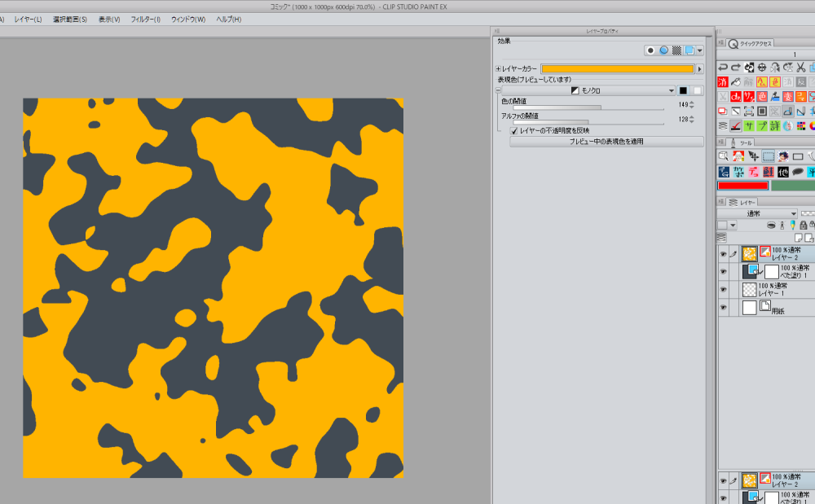Click the paint bucket icon in Quick Access
The height and width of the screenshot is (504, 815).
pyautogui.click(x=735, y=82)
